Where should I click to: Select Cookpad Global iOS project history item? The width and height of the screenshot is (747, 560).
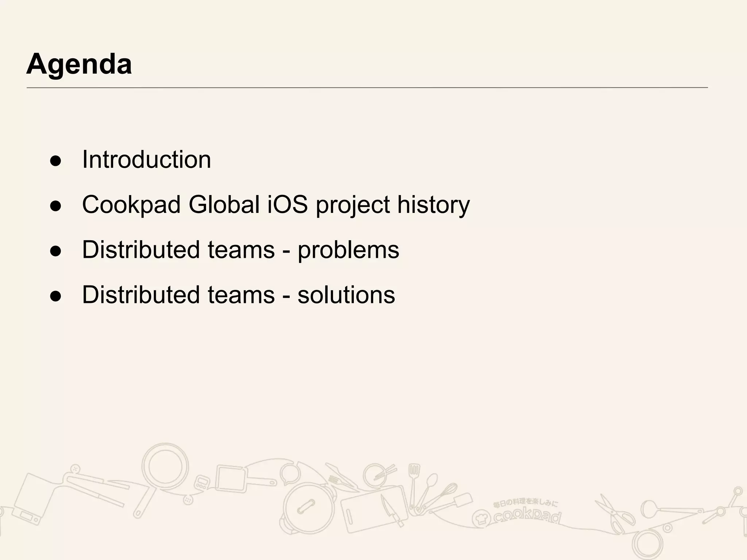[x=276, y=205]
